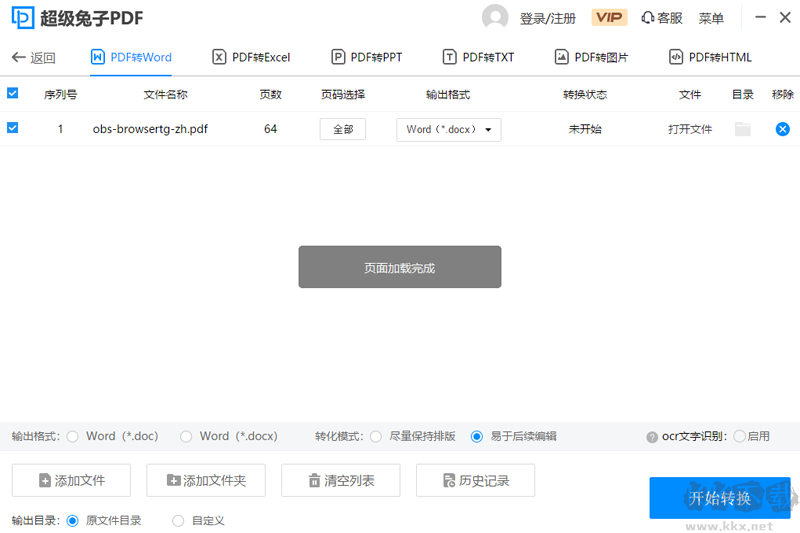Screen dimensions: 800x533
Task: Click the 开始转换 button
Action: coord(719,498)
